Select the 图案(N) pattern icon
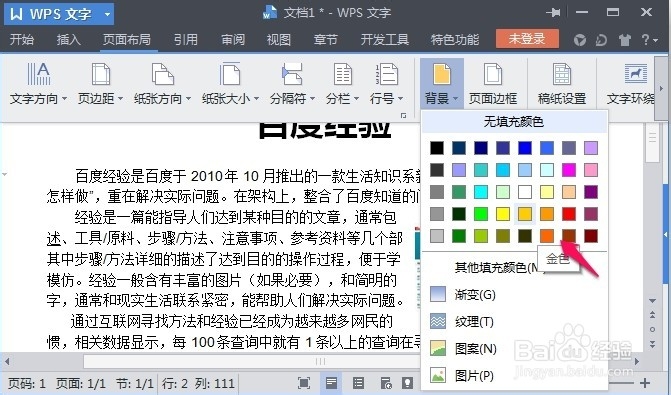This screenshot has height=395, width=671. (x=438, y=348)
